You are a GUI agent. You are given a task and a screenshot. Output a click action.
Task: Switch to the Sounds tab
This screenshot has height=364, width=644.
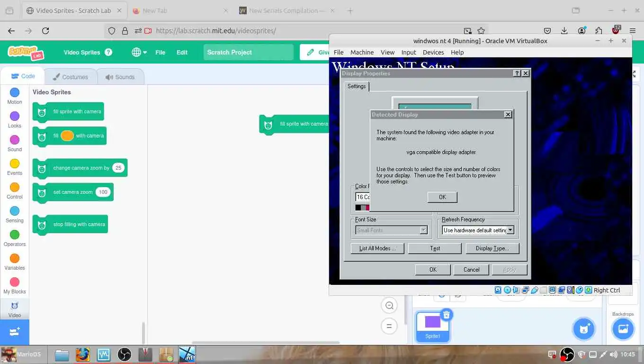tap(120, 77)
